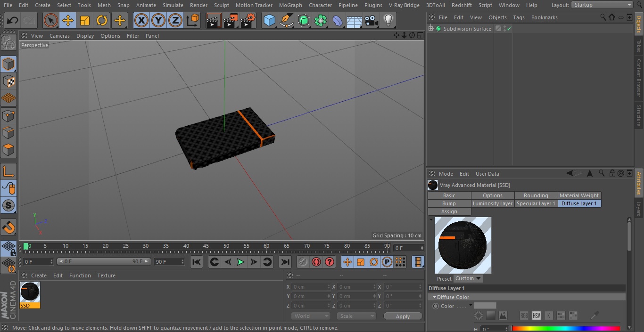Add a Light object
The height and width of the screenshot is (332, 644).
(388, 21)
